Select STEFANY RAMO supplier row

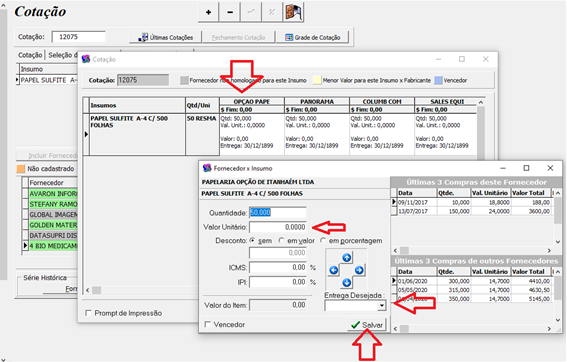pyautogui.click(x=53, y=204)
